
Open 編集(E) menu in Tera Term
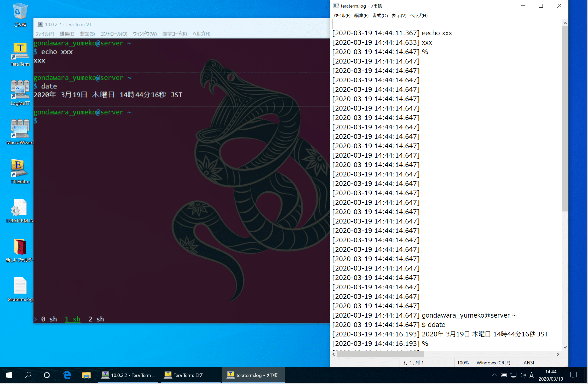coord(67,34)
